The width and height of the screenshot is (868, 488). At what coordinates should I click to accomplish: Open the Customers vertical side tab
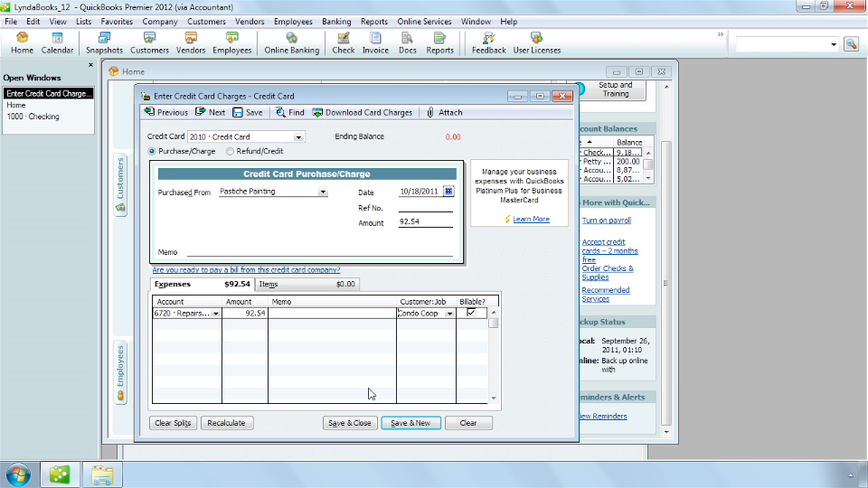click(x=120, y=184)
